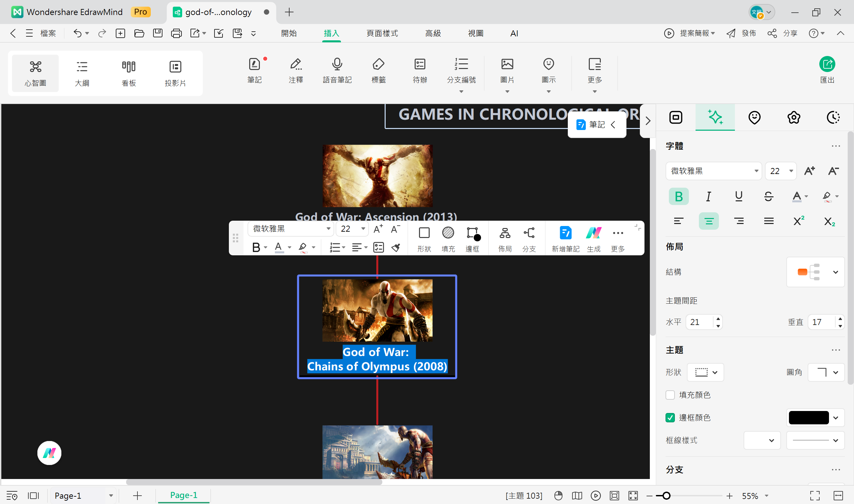The image size is (854, 504).
Task: Open the annotation pencil tool
Action: click(x=296, y=64)
